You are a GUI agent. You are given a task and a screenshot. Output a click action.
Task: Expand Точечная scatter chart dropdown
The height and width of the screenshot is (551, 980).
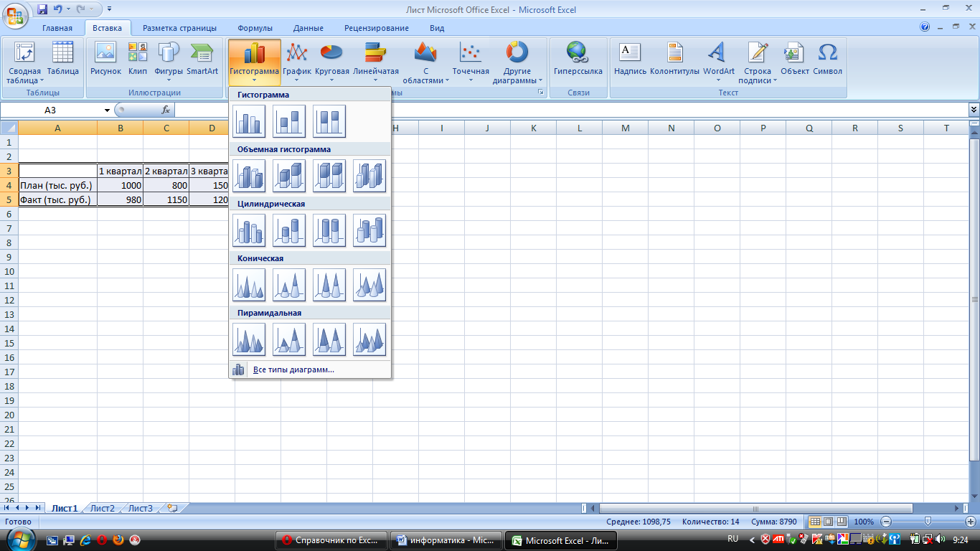(471, 63)
